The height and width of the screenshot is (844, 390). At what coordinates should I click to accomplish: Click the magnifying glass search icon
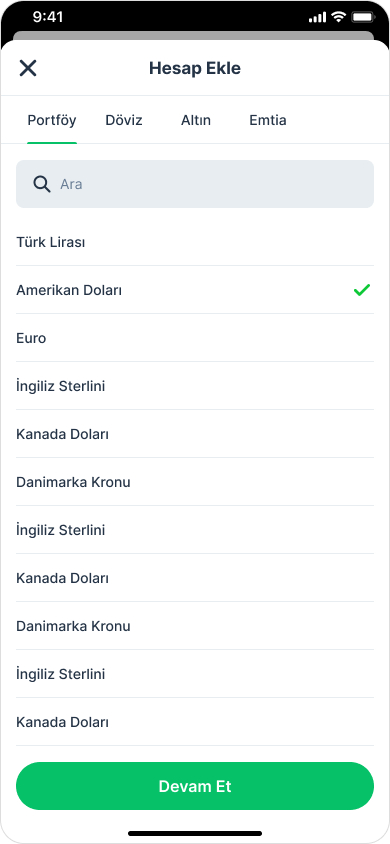41,184
